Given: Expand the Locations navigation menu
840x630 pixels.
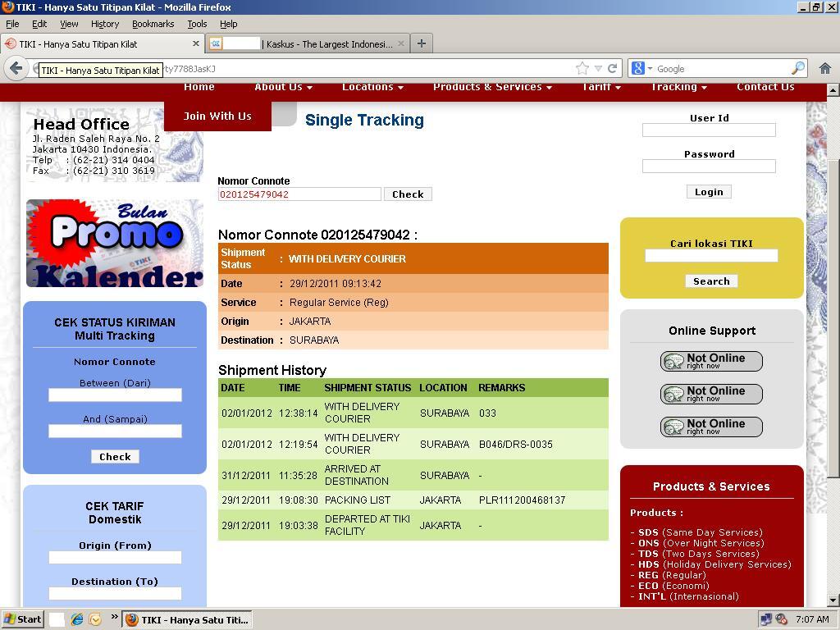Looking at the screenshot, I should tap(373, 87).
